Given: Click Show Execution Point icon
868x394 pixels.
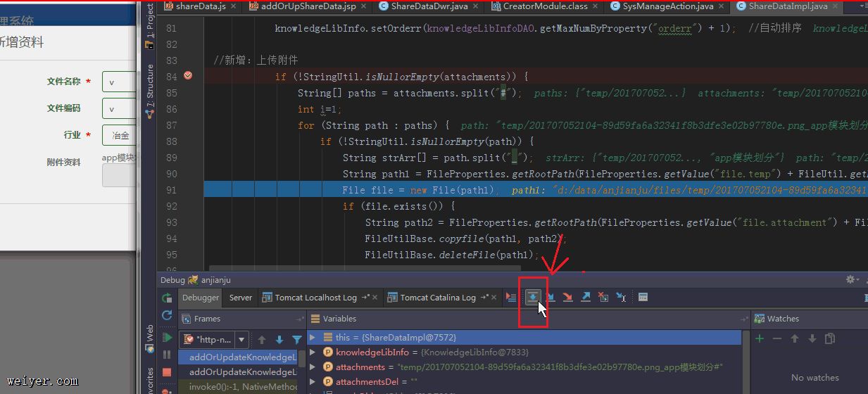Looking at the screenshot, I should tap(511, 298).
